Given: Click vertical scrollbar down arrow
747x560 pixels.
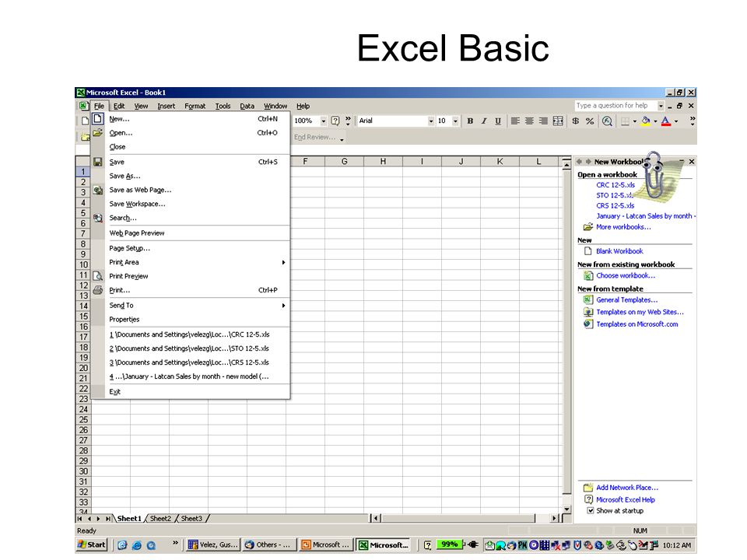Looking at the screenshot, I should 566,509.
